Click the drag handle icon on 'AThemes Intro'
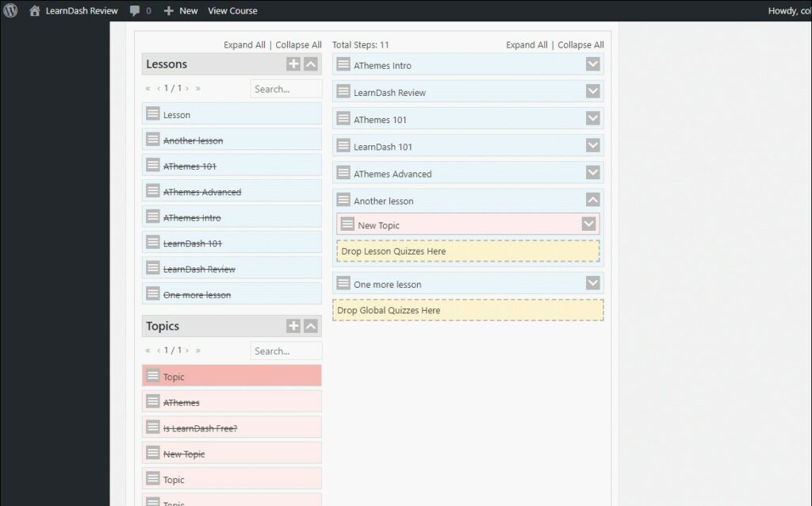 click(x=344, y=65)
